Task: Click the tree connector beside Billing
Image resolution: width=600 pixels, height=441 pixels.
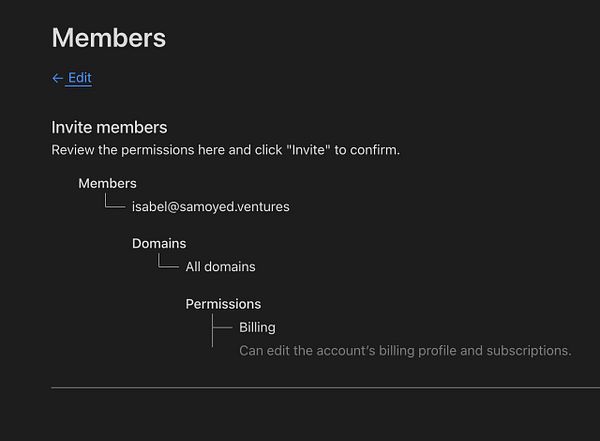Action: tap(222, 327)
